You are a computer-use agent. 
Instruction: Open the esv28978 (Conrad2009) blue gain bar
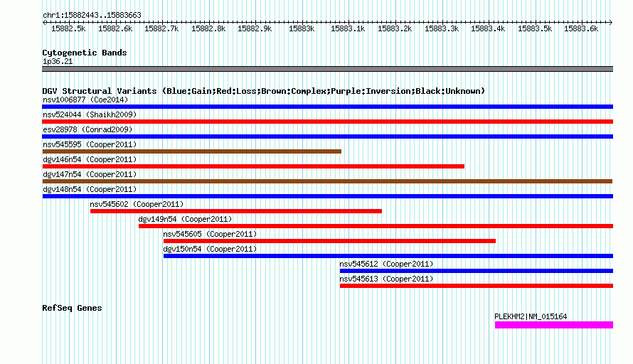tap(327, 136)
